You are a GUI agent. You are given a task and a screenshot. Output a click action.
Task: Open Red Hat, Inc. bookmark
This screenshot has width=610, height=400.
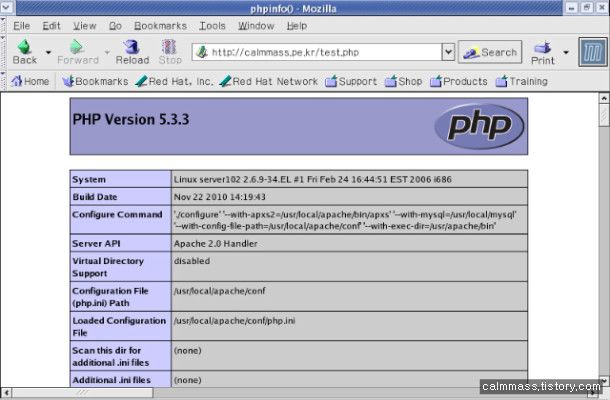pyautogui.click(x=174, y=81)
